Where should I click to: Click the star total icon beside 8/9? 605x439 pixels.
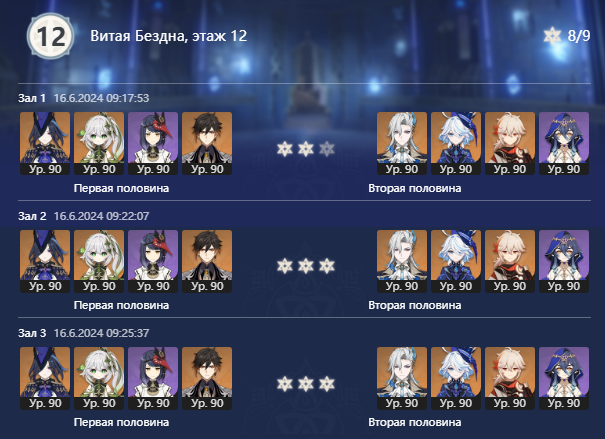(x=552, y=36)
